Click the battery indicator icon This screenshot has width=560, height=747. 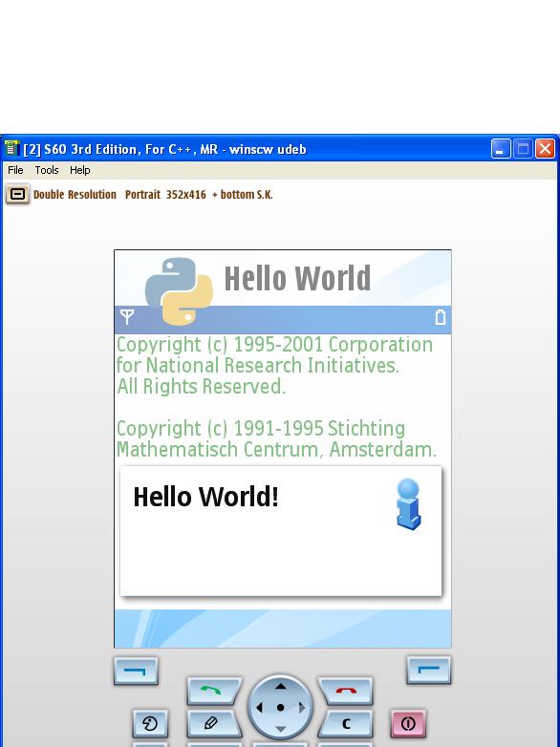[441, 317]
